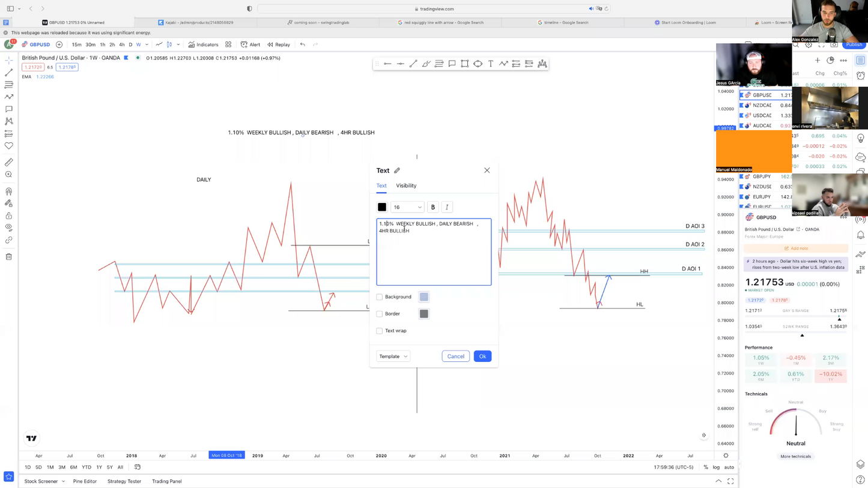Open the Pine Editor tab
The height and width of the screenshot is (488, 868).
[x=85, y=481]
